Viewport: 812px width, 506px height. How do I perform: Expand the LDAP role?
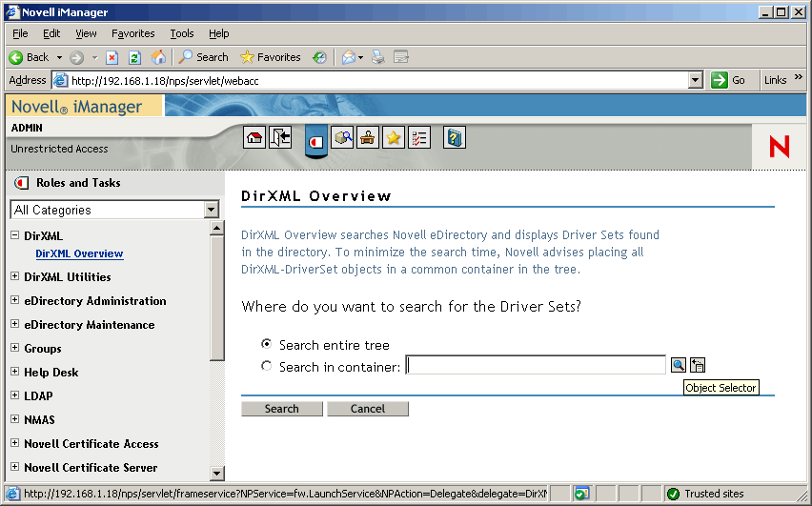point(15,395)
